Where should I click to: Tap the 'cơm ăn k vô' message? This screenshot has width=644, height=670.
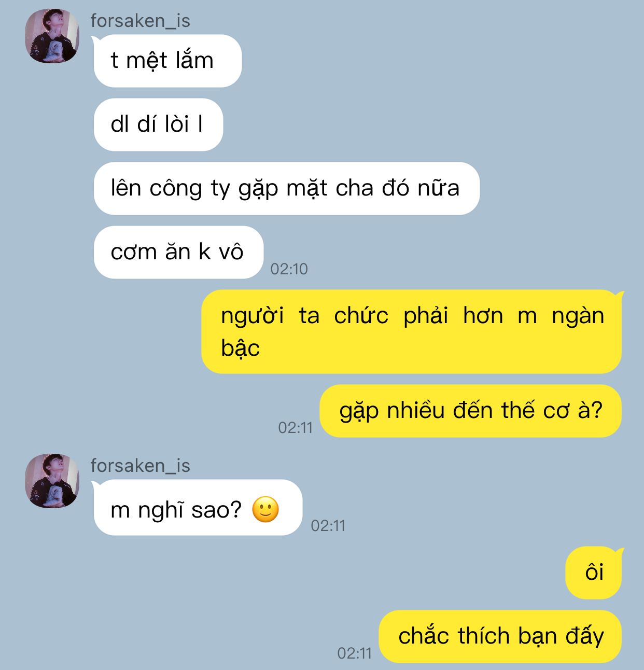point(178,252)
